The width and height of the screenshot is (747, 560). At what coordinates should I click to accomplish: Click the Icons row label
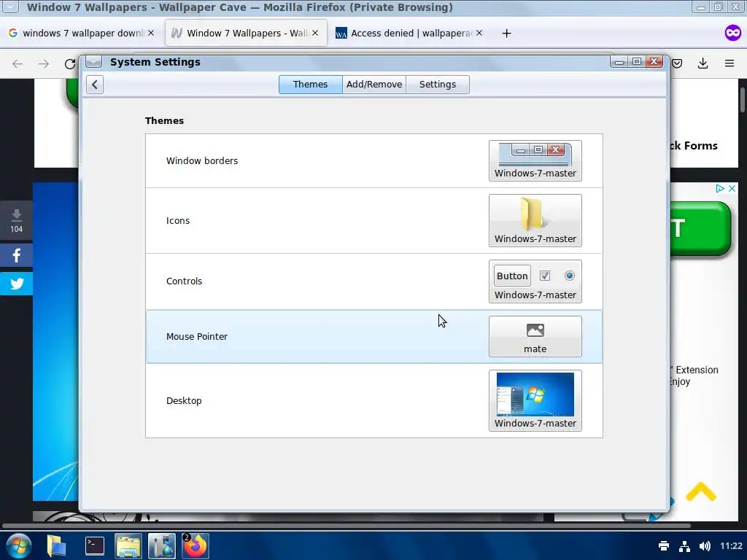pos(178,221)
